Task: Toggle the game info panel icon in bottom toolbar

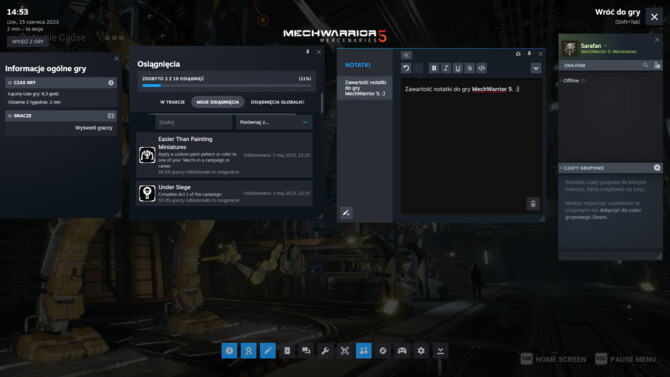Action: 229,350
